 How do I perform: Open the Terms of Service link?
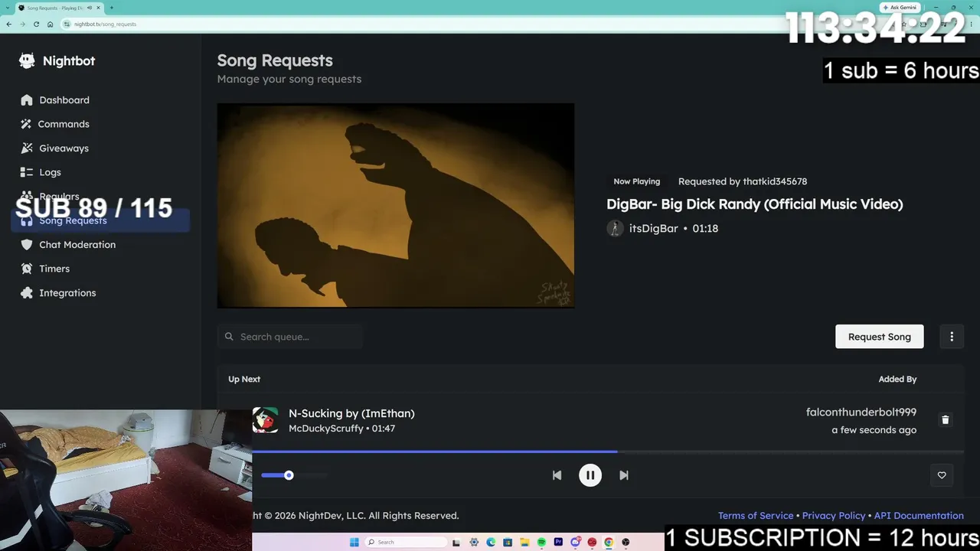tap(756, 516)
